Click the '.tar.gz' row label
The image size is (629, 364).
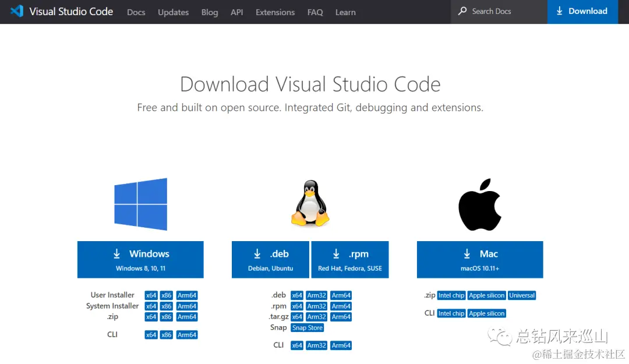pos(279,317)
